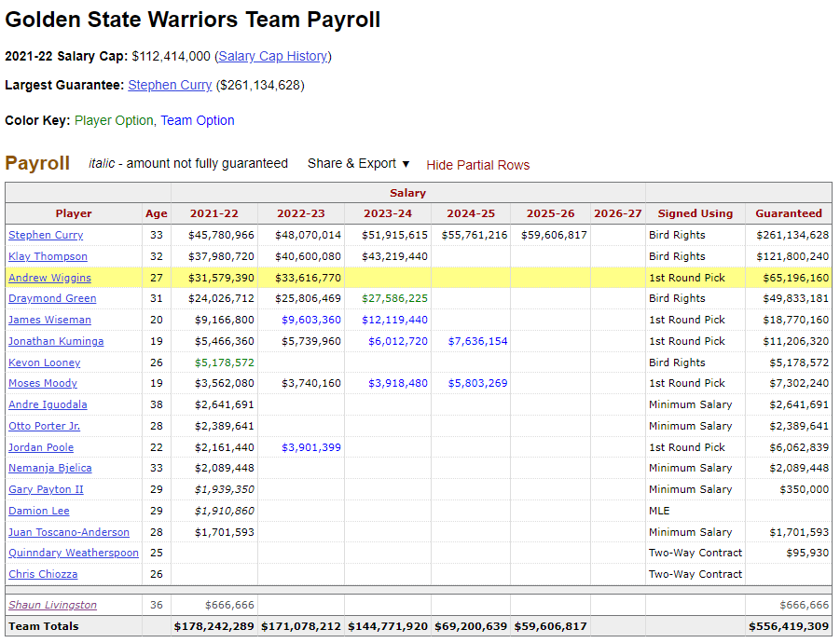The width and height of the screenshot is (840, 643).
Task: Select Looney's player option $5,178,572 in 2021-22
Action: [x=225, y=363]
